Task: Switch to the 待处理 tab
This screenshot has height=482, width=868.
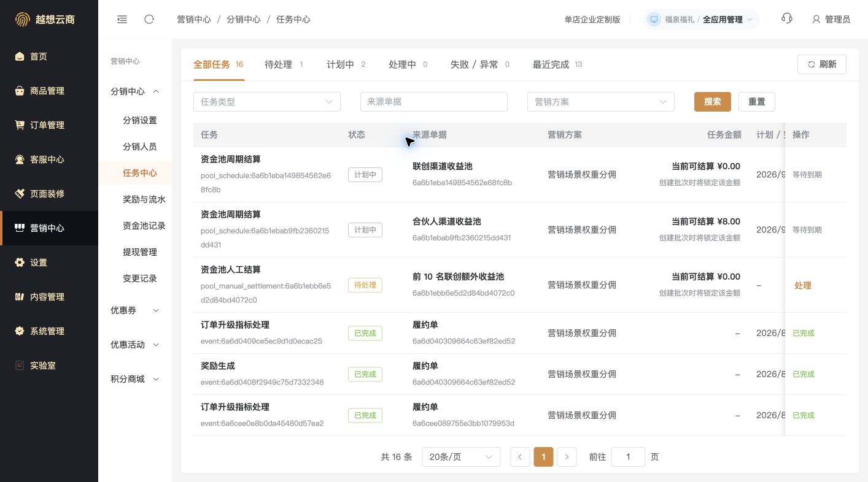Action: pyautogui.click(x=284, y=64)
